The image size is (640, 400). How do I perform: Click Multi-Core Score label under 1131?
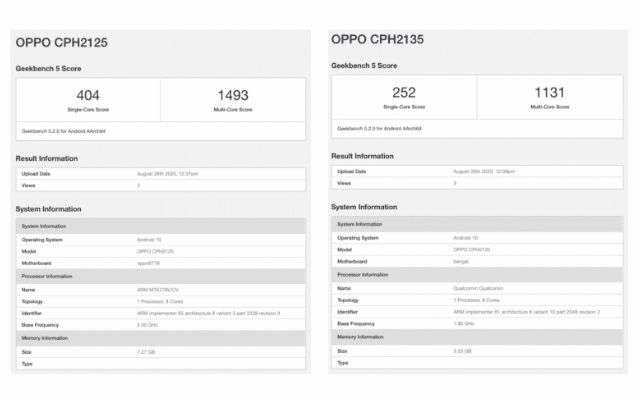coord(549,107)
